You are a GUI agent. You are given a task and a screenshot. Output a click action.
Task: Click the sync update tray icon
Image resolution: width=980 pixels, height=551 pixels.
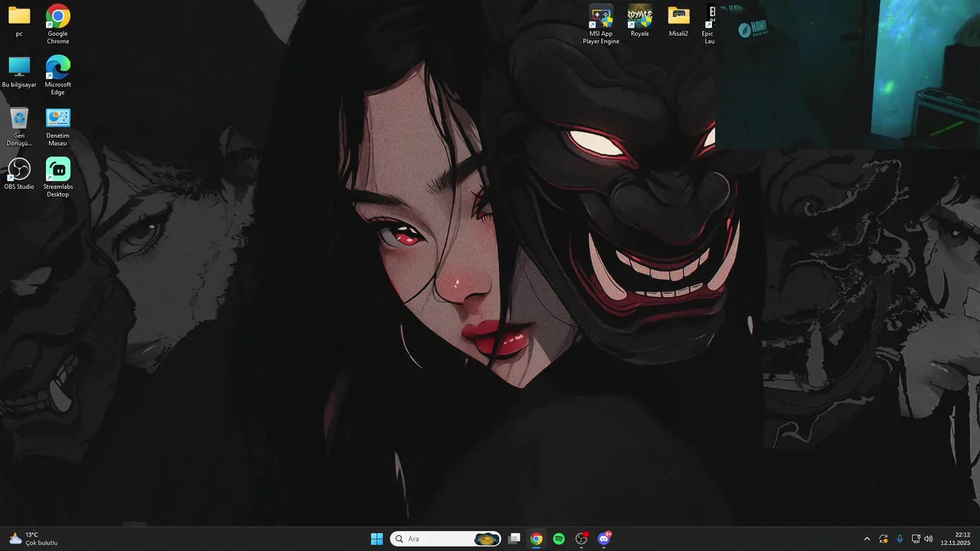[884, 539]
